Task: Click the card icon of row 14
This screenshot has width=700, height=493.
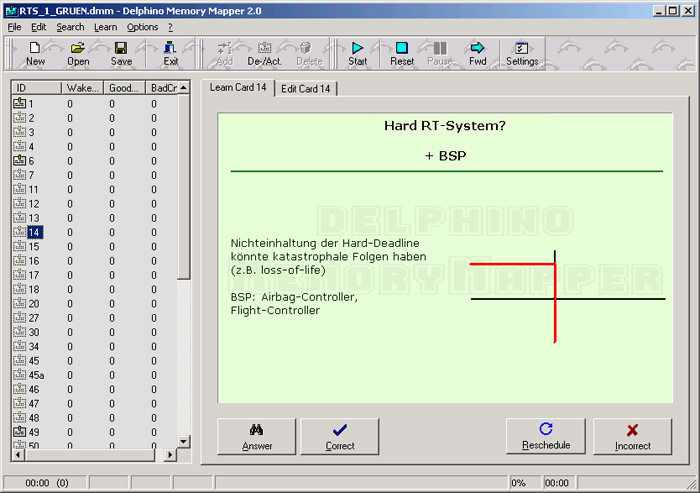Action: click(20, 232)
